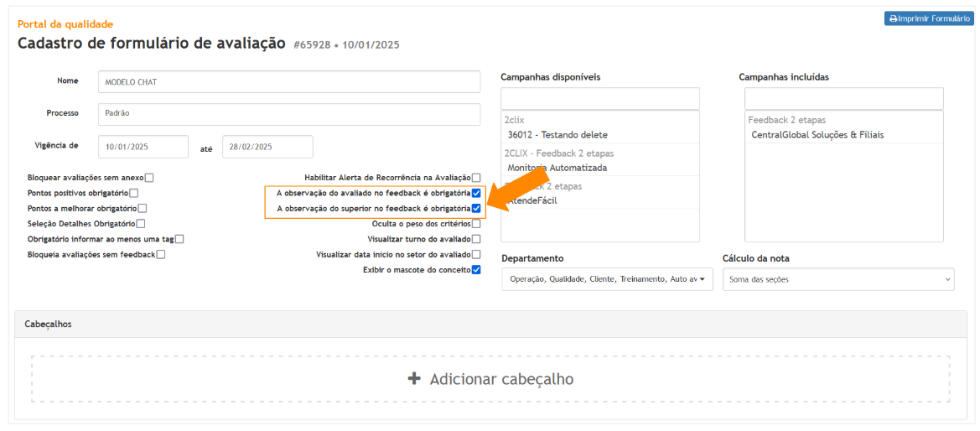The height and width of the screenshot is (431, 980).
Task: Expand the Cálculo da nota dropdown
Action: [837, 279]
